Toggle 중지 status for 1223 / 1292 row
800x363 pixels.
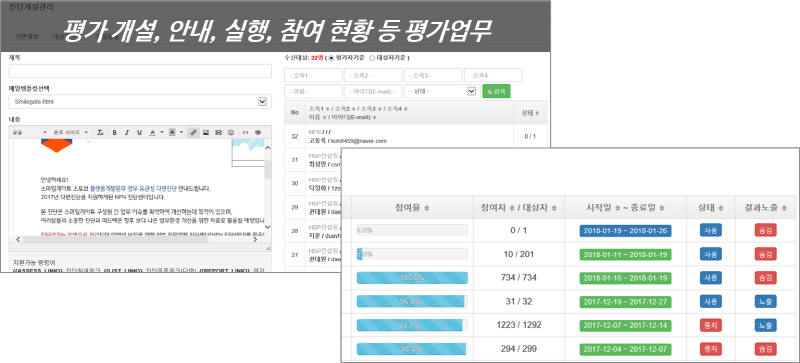click(711, 325)
